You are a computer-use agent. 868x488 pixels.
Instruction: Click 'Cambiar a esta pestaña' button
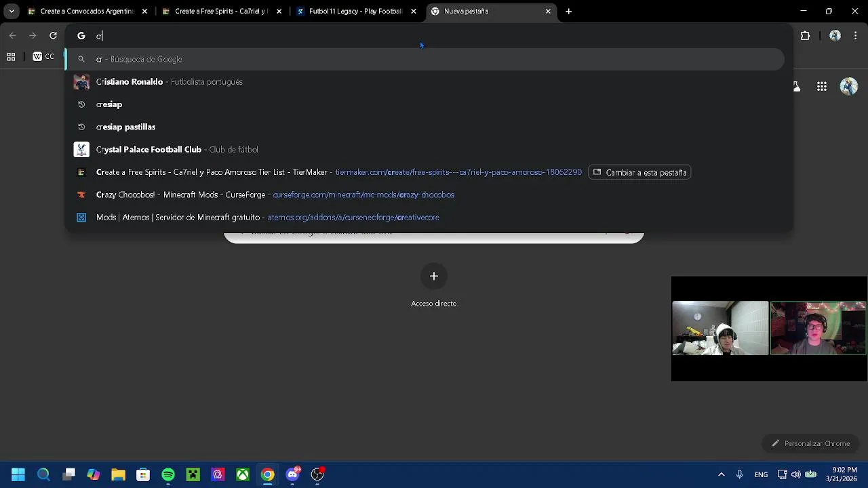[x=639, y=172]
